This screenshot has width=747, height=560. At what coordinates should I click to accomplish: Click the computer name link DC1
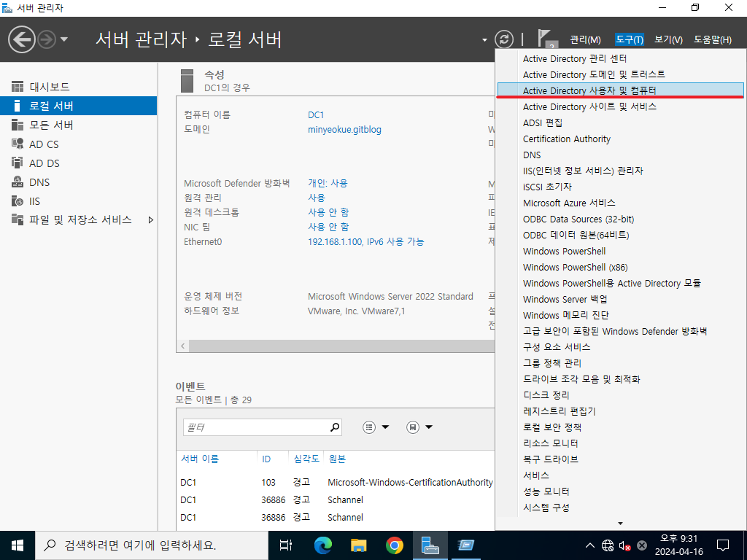click(316, 114)
